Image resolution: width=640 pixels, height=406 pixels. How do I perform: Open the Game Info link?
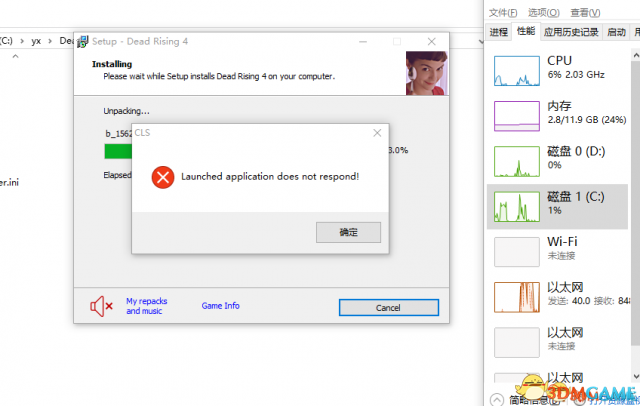coord(220,306)
